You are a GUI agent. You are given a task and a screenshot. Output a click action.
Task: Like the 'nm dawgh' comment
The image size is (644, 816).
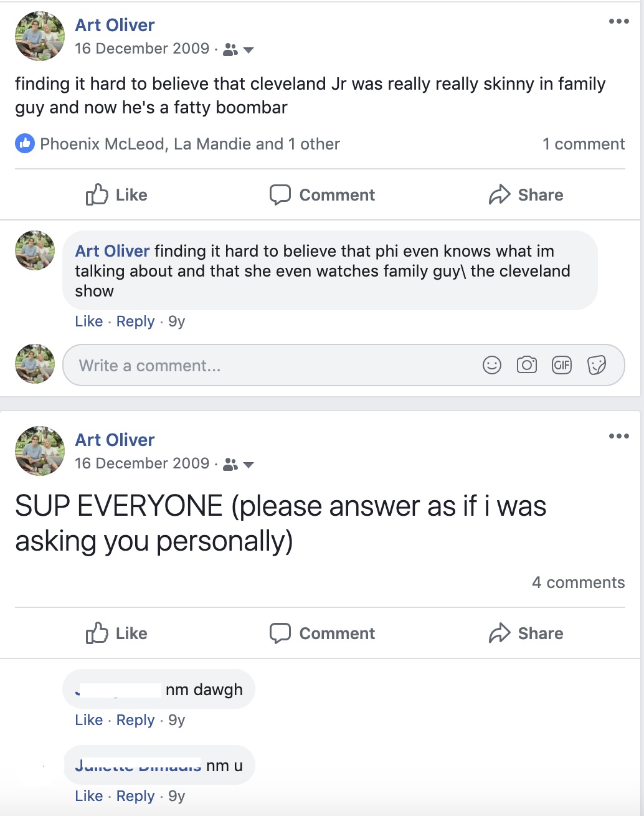88,720
